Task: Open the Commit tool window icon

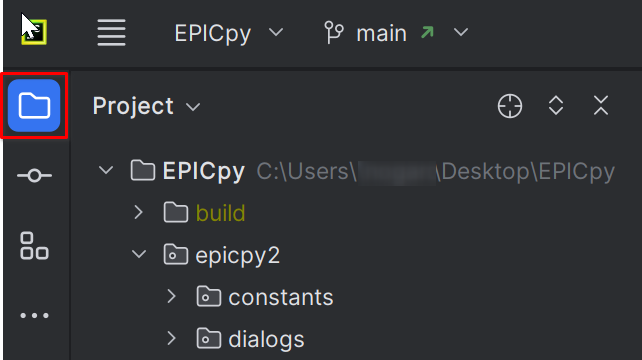Action: [x=34, y=176]
